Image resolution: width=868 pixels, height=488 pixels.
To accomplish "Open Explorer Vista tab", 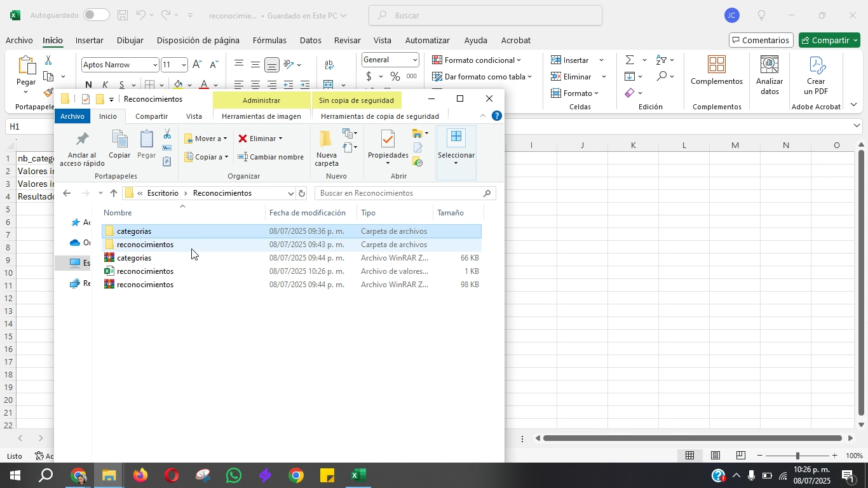I will (194, 116).
